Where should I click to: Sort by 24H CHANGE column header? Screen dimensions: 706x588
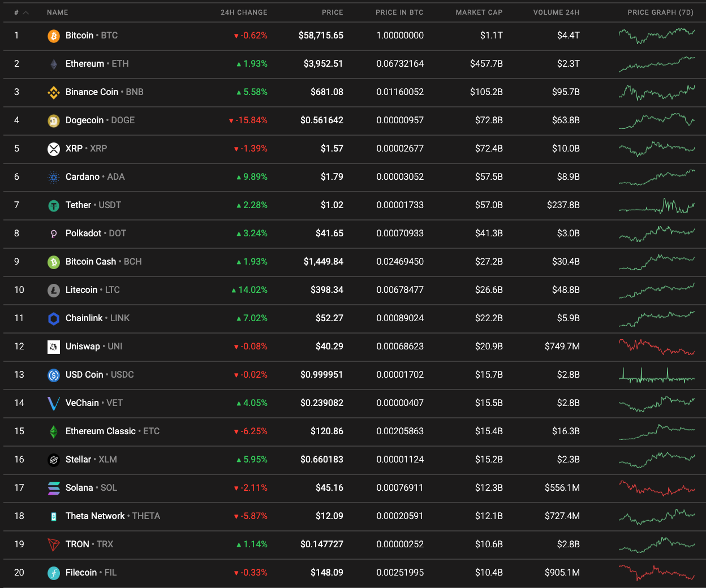(244, 12)
